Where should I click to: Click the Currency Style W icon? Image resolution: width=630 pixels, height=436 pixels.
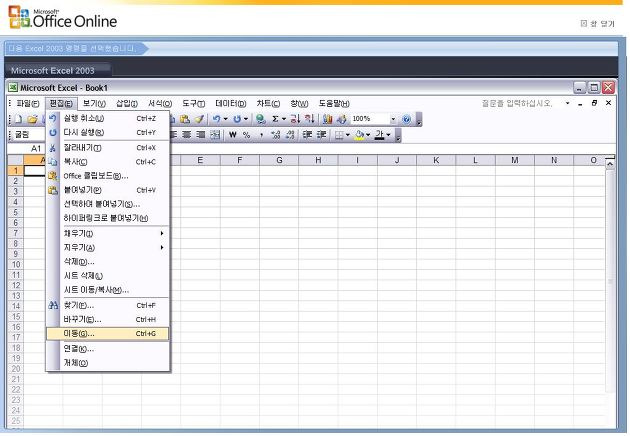pos(233,135)
